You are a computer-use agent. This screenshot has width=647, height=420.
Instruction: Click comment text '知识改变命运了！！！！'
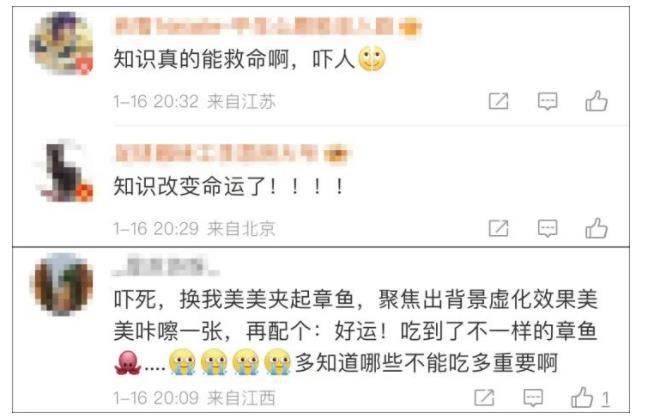click(229, 186)
